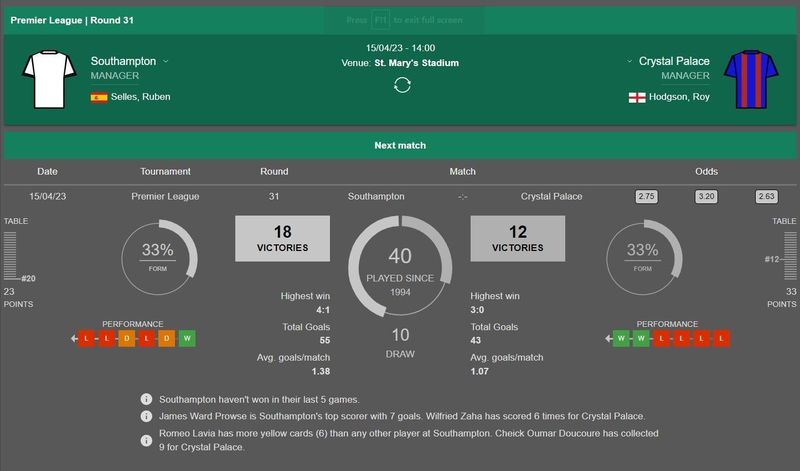Click the left arrow of Southampton's performance row
The image size is (800, 471).
coord(75,339)
